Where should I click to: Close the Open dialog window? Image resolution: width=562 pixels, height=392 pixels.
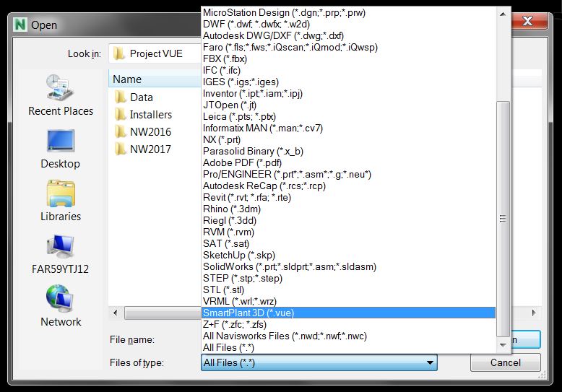tap(529, 21)
